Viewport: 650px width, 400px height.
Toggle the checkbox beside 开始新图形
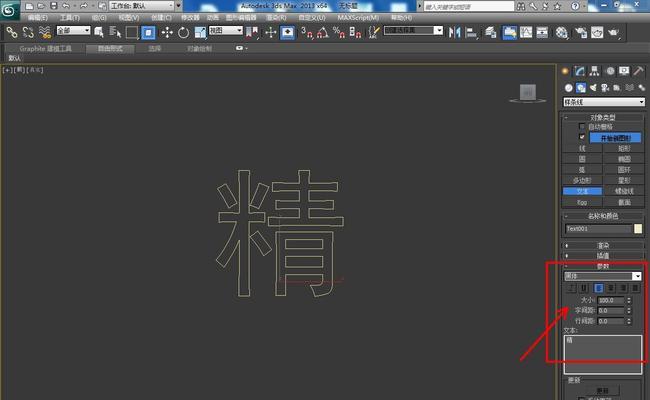click(582, 137)
